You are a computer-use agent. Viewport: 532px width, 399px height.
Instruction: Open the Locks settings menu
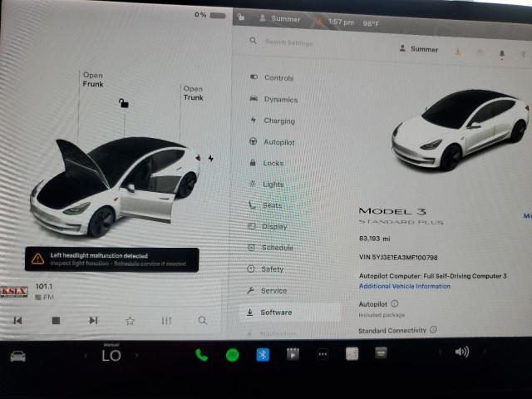267,163
